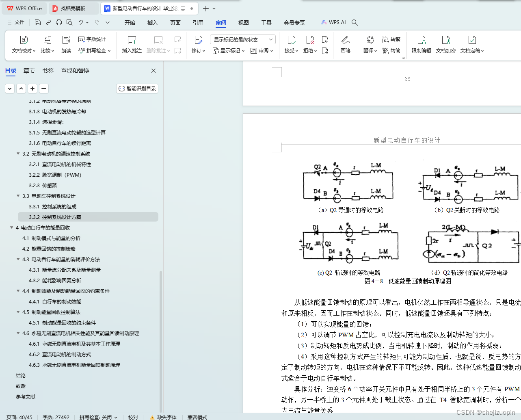Open the 插入 ribbon tab
Screen dimensions: 521x420
pos(153,23)
